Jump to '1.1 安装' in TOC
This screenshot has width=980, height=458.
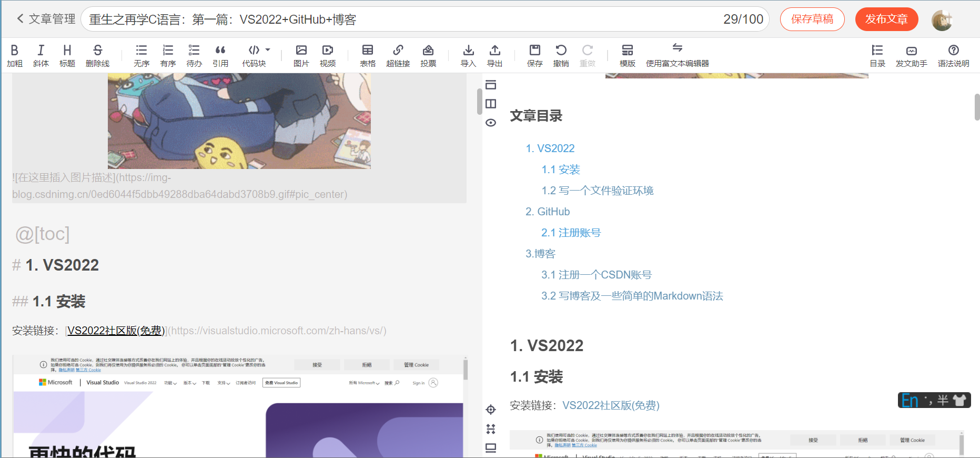[x=561, y=170]
